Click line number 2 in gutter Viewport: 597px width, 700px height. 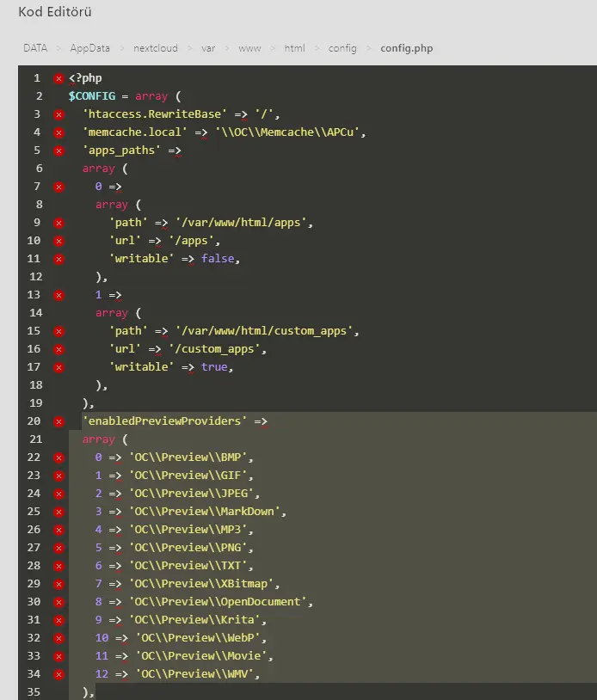pos(39,96)
